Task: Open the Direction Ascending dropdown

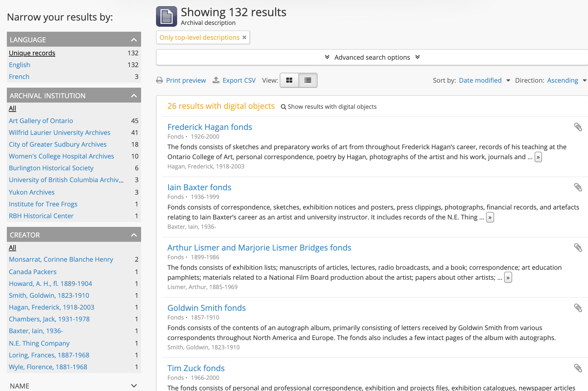Action: click(566, 80)
